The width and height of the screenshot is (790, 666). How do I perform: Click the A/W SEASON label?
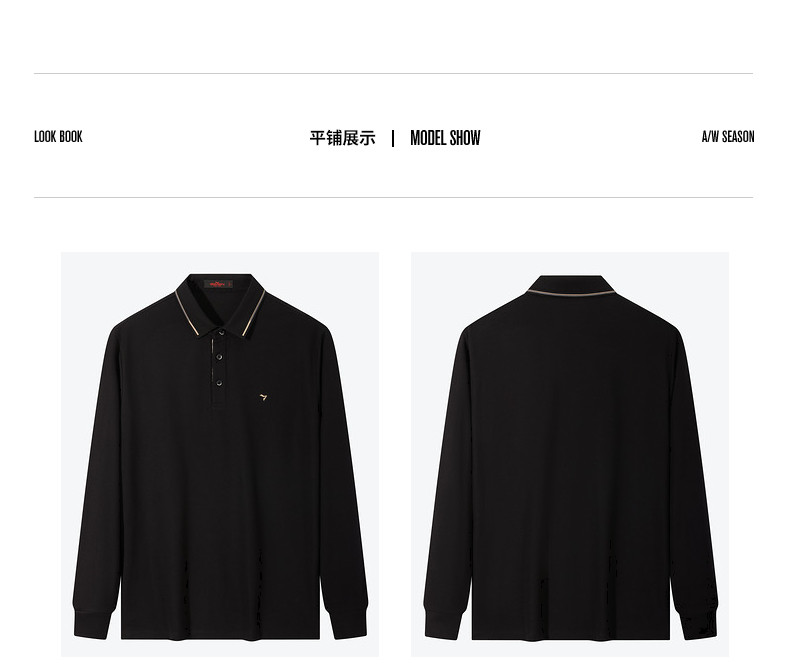pos(728,137)
